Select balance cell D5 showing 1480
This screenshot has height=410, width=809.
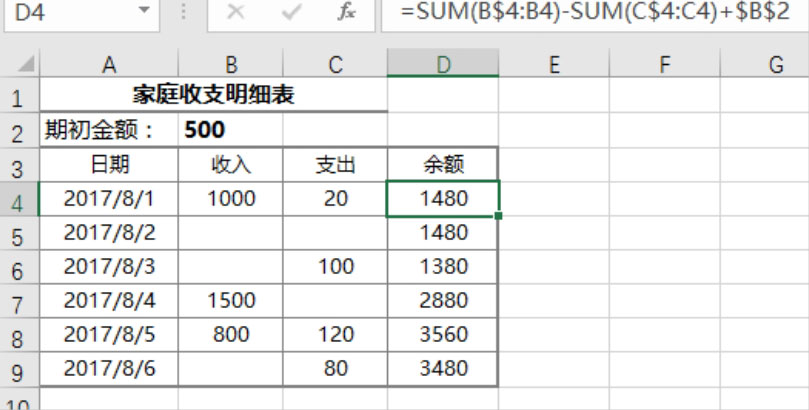443,233
